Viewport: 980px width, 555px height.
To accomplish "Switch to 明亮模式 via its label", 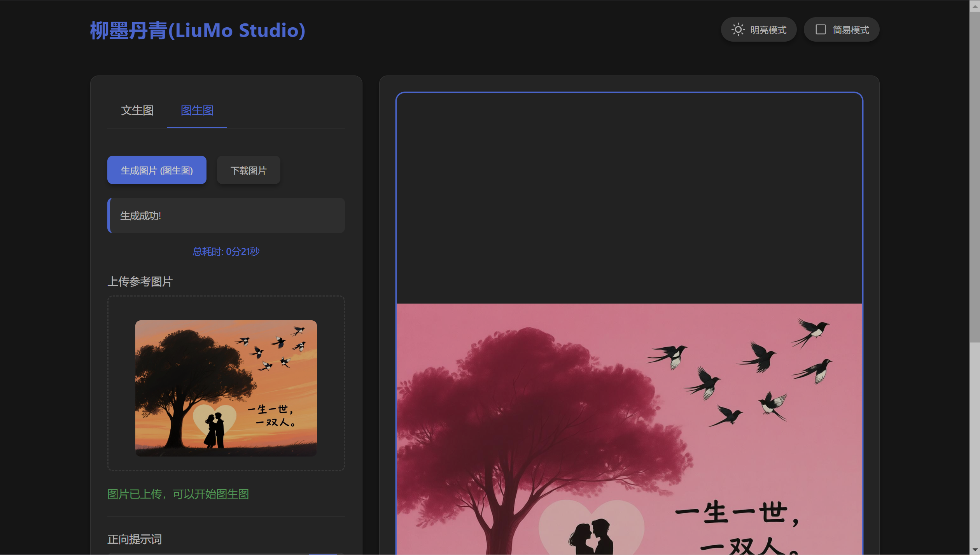I will coord(768,30).
